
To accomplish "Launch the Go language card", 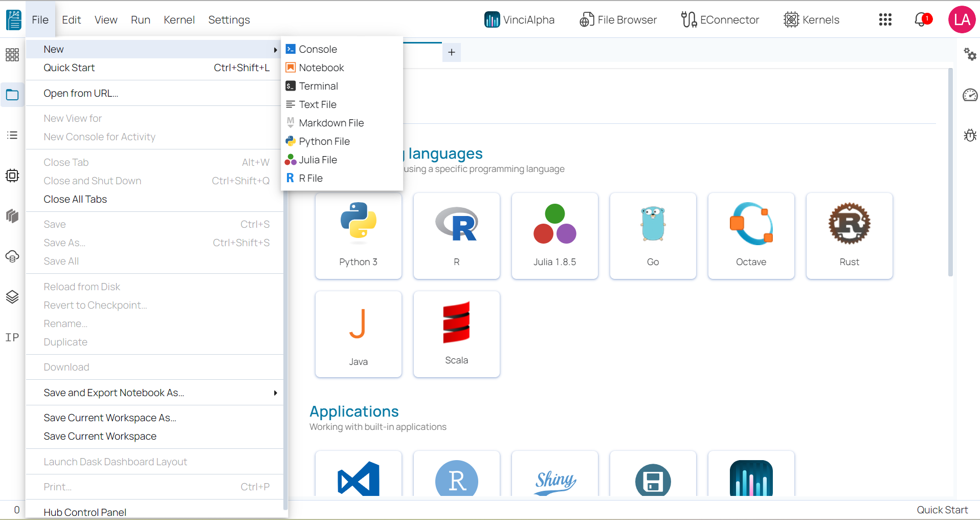I will (x=653, y=236).
